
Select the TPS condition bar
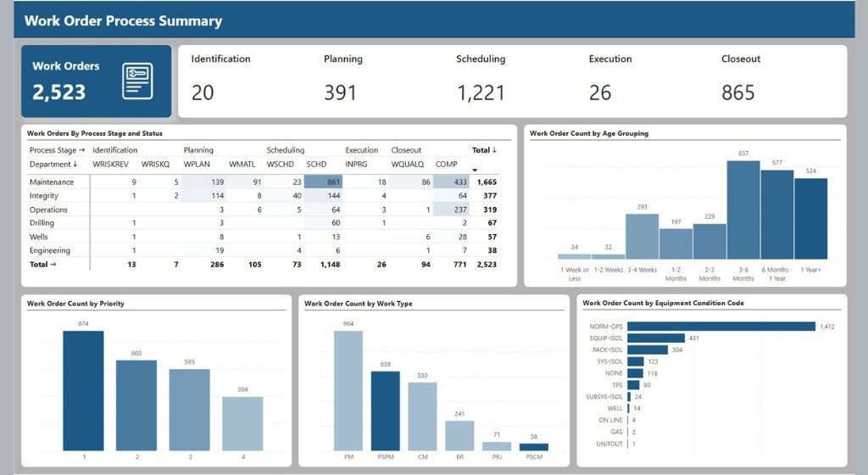pyautogui.click(x=633, y=385)
